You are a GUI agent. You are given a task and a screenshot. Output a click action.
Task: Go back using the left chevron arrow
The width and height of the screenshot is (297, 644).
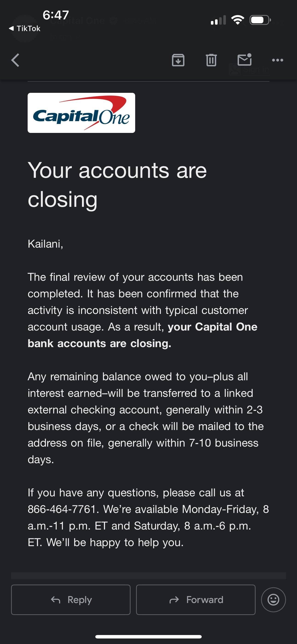click(15, 60)
